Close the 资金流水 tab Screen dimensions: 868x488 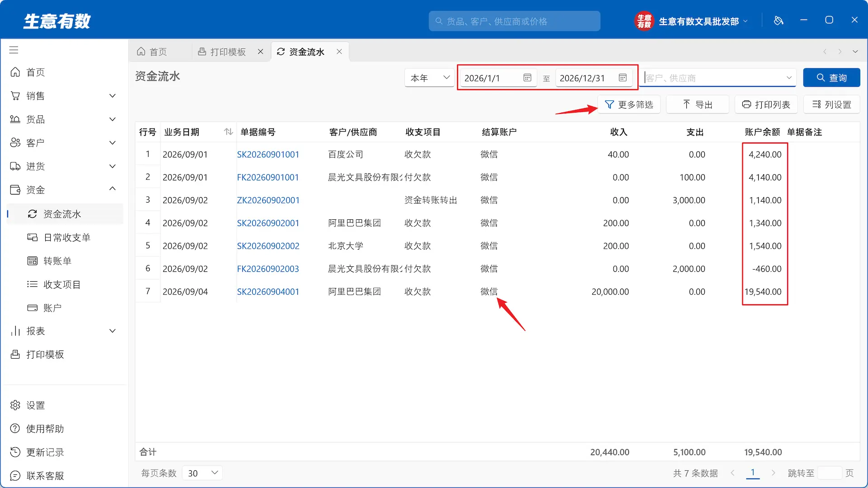[339, 52]
